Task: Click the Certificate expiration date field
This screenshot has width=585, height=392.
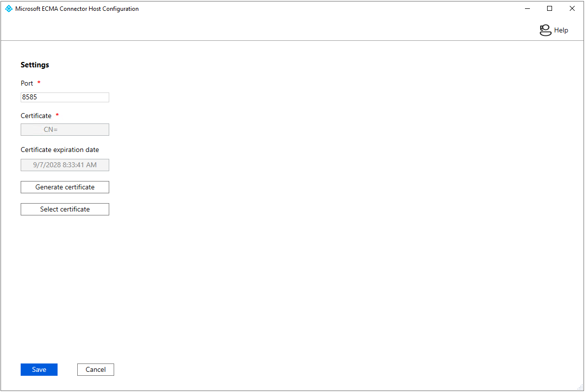Action: point(64,165)
